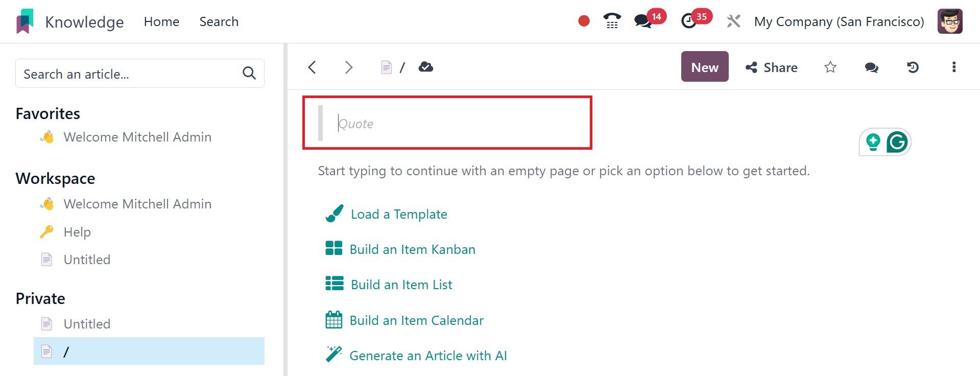Open the Search menu
This screenshot has width=980, height=376.
point(219,21)
